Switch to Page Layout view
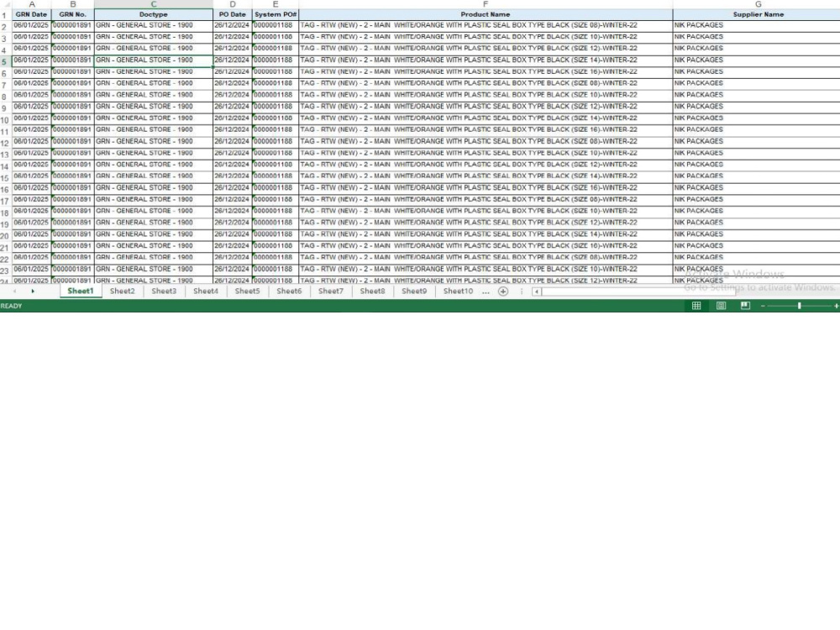This screenshot has width=840, height=630. pyautogui.click(x=721, y=306)
